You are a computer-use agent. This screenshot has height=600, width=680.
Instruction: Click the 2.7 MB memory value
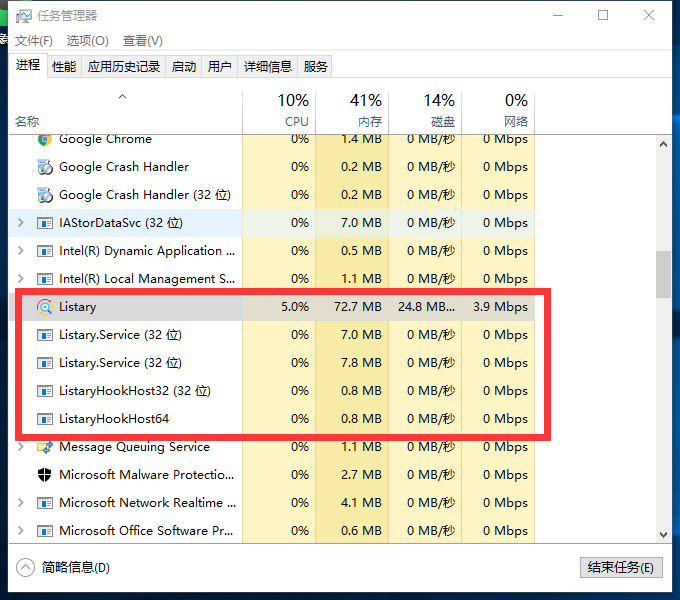pos(361,475)
